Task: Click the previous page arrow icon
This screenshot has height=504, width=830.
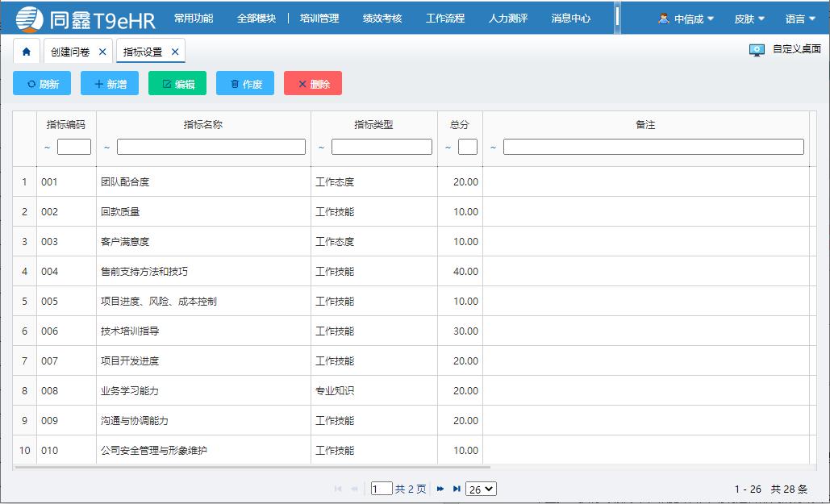Action: (x=355, y=488)
